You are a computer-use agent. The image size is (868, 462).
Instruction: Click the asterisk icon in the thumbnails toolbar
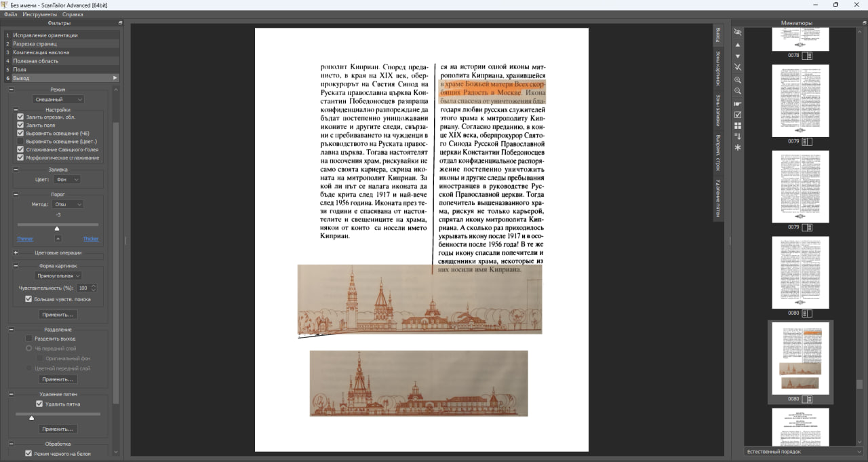coord(738,147)
